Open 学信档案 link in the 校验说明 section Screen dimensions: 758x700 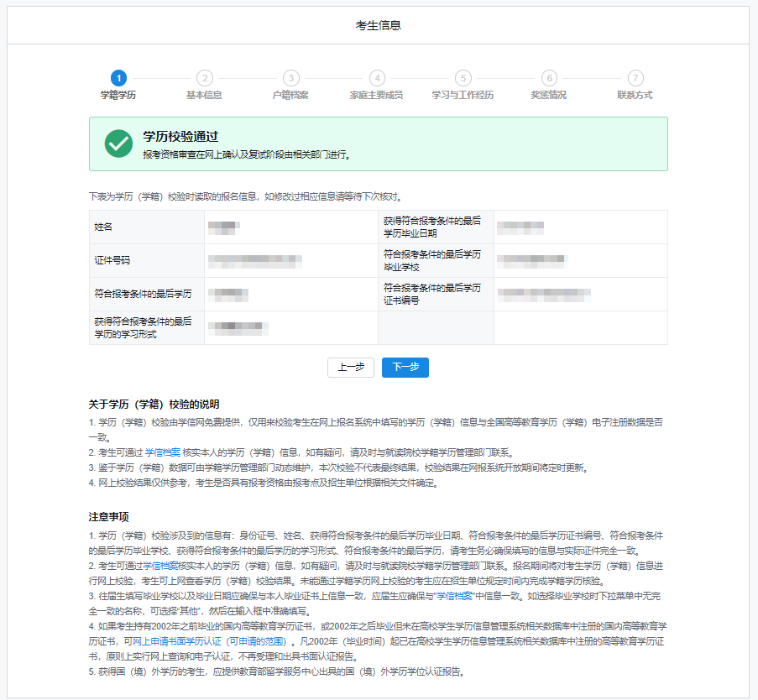pos(162,453)
